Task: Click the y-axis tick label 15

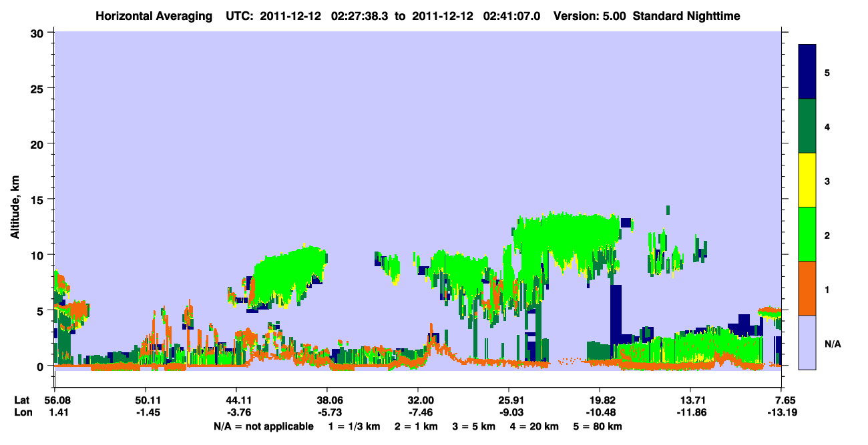Action: click(x=39, y=199)
